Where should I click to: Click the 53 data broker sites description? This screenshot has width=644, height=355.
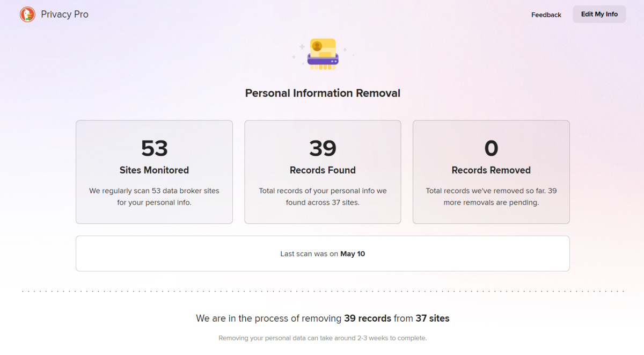[154, 197]
